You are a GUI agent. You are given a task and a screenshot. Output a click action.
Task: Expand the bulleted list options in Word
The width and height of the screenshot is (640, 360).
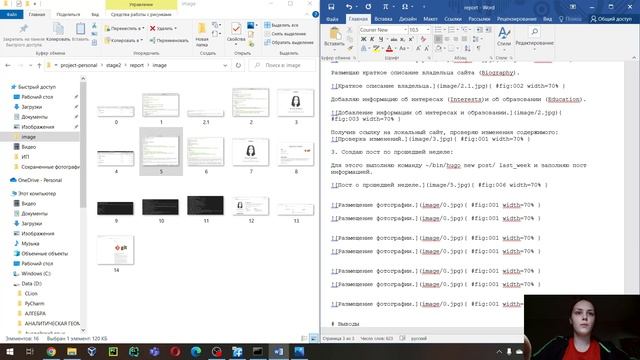(444, 30)
